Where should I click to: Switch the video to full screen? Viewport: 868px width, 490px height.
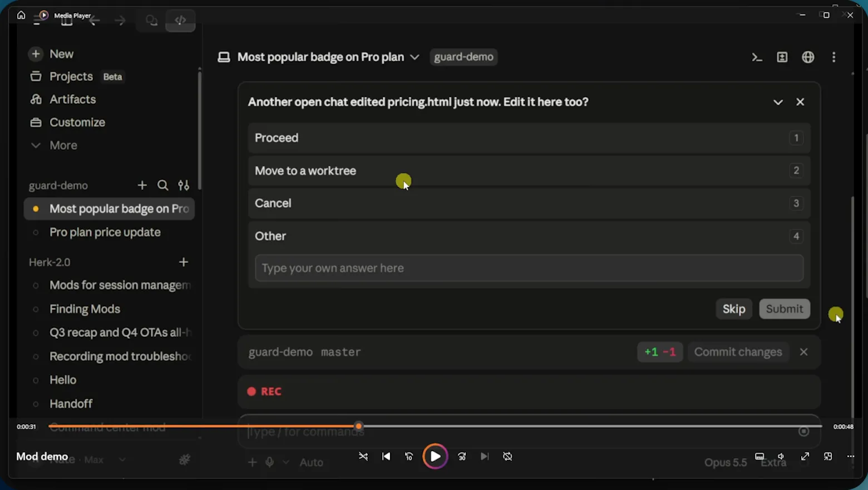(805, 457)
